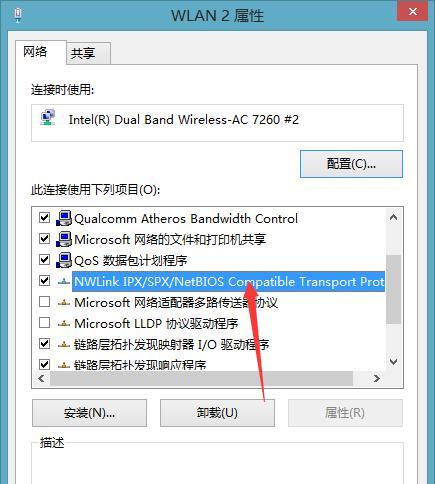Screen dimensions: 435x484
Task: Click the list's scroll down arrow
Action: (394, 362)
